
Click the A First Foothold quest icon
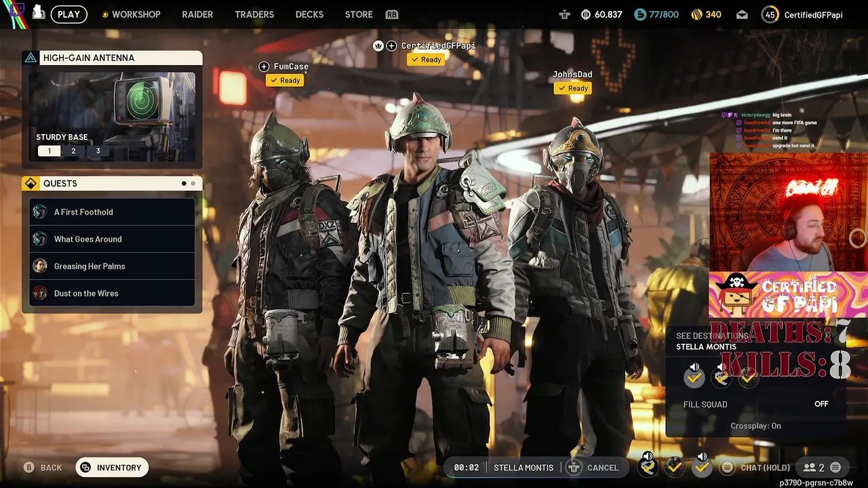(x=40, y=212)
